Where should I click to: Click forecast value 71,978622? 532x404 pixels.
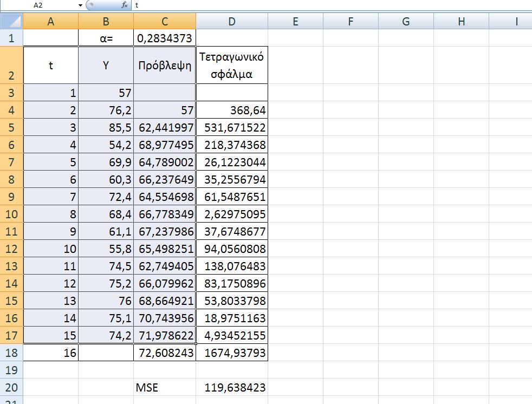coord(165,335)
